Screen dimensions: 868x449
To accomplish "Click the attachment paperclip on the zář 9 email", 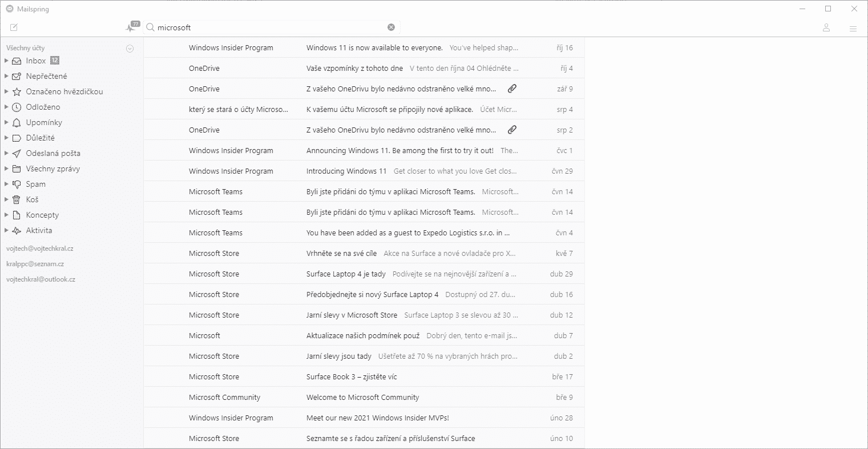I will (512, 89).
